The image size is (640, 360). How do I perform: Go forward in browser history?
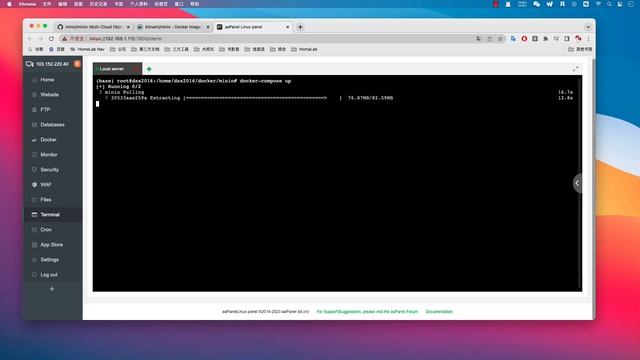pos(41,38)
